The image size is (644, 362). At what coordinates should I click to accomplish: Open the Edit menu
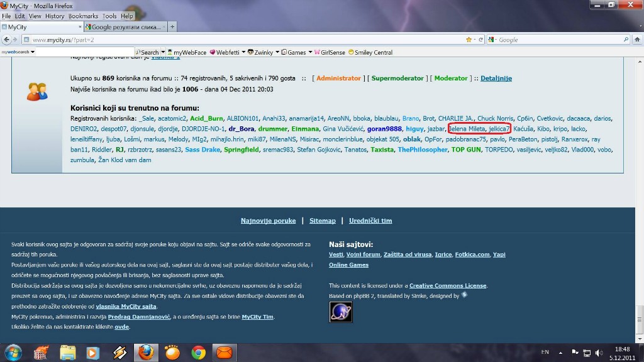coord(19,16)
